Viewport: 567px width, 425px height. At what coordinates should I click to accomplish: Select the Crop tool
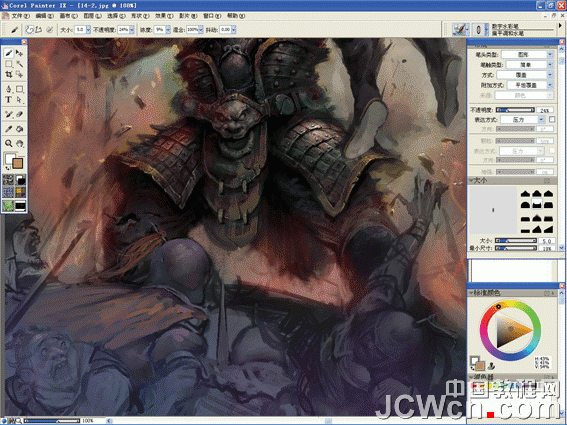pyautogui.click(x=9, y=75)
